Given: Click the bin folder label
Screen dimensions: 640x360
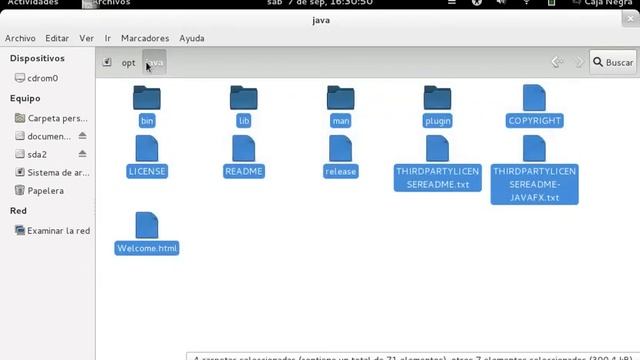Looking at the screenshot, I should (x=147, y=121).
